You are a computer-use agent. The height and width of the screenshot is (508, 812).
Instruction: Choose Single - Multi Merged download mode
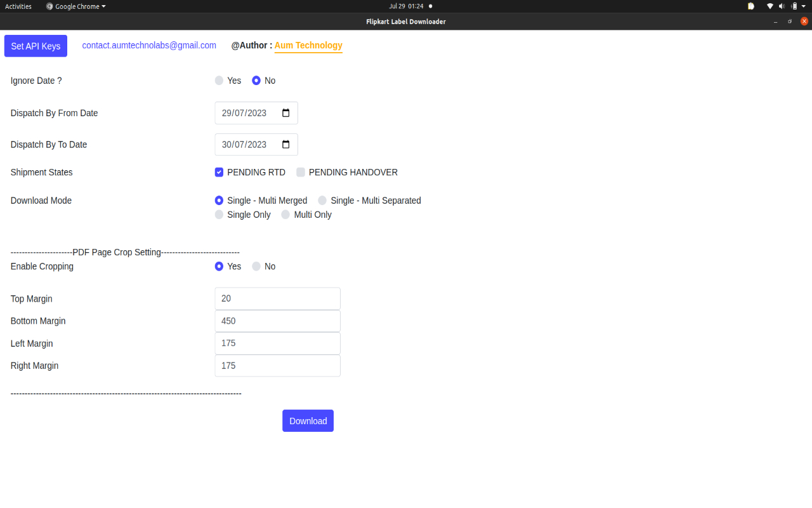219,201
